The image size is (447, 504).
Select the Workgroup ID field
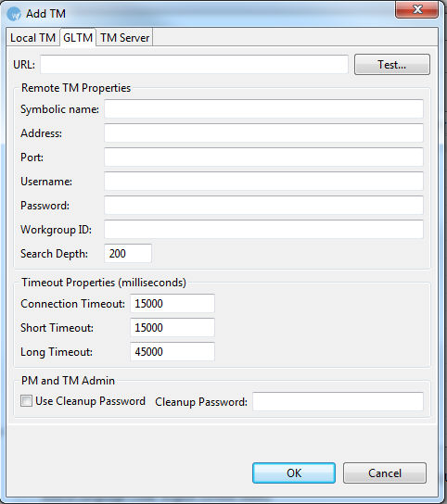pyautogui.click(x=263, y=230)
